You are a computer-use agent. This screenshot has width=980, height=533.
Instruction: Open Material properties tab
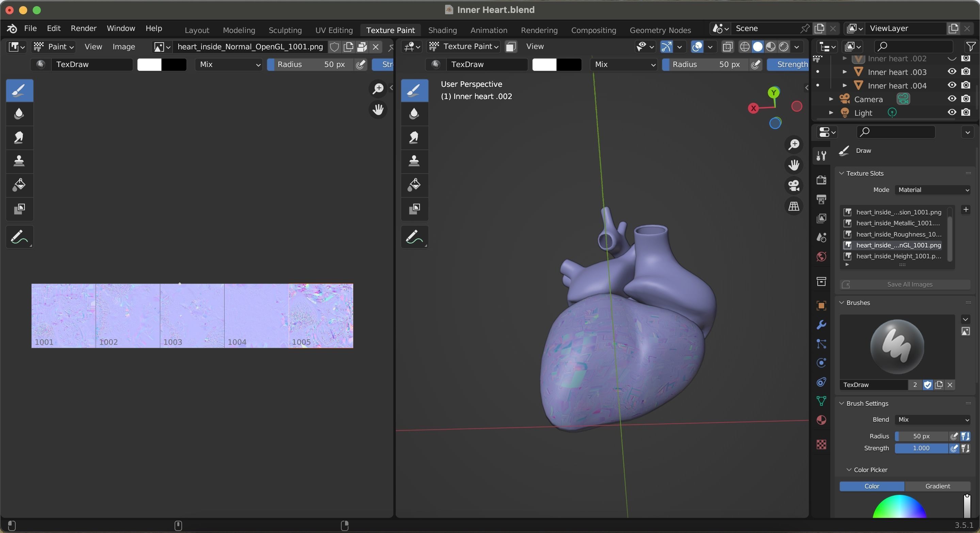click(821, 420)
